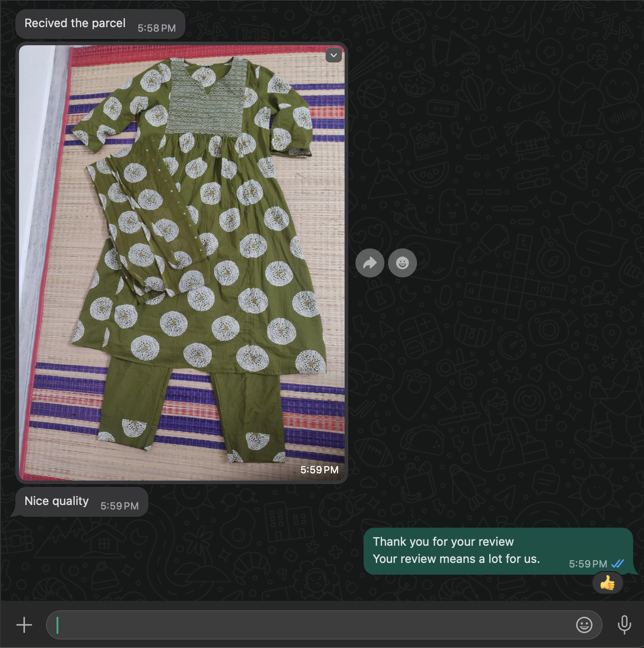Screen dimensions: 644x648
Task: Click the thumbs-up reaction on sent message
Action: 607,583
